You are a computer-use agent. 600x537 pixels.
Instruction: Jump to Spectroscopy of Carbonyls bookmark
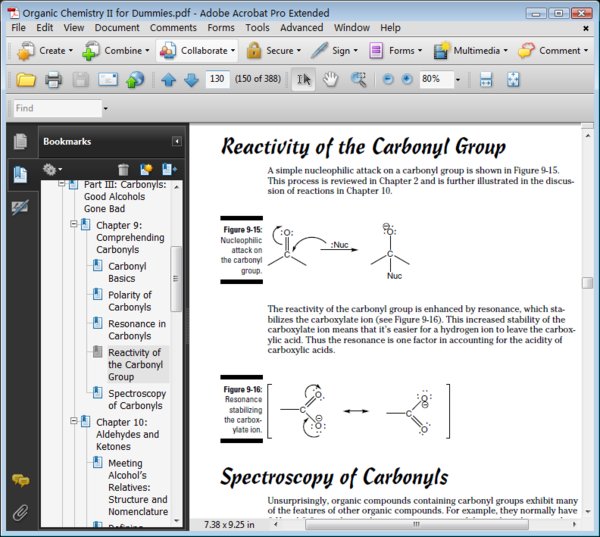[136, 399]
